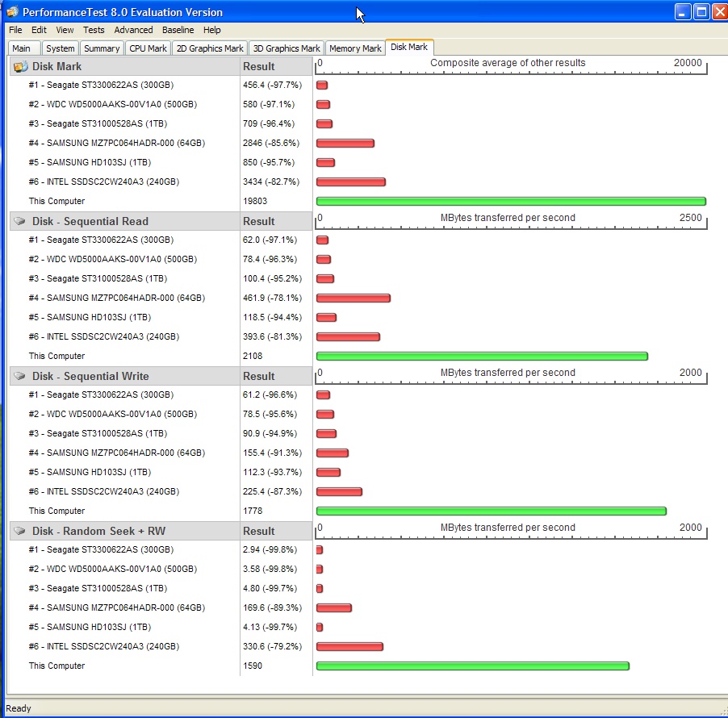The width and height of the screenshot is (728, 718).
Task: Click green This Computer bar in Sequential Write
Action: 492,511
